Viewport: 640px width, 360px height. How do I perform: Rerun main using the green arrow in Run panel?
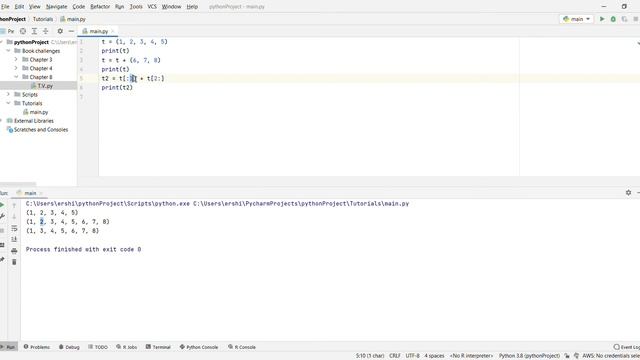pos(2,205)
